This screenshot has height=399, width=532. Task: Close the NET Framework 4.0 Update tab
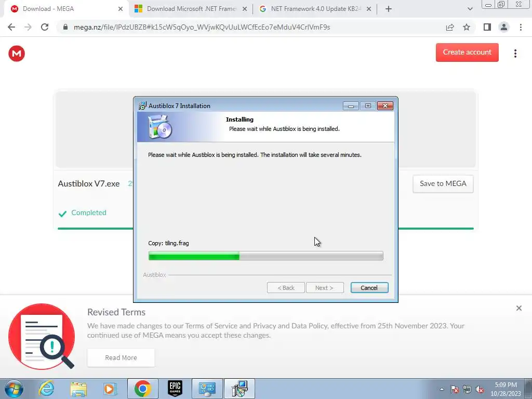369,9
